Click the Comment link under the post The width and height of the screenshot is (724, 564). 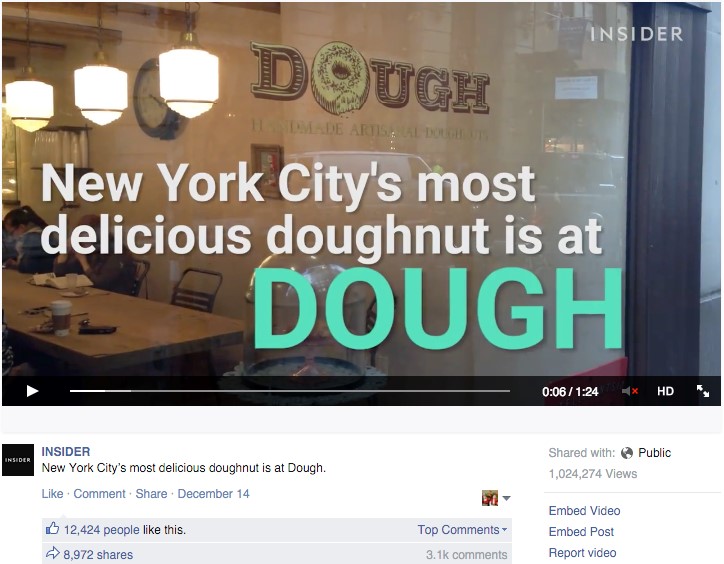coord(99,494)
